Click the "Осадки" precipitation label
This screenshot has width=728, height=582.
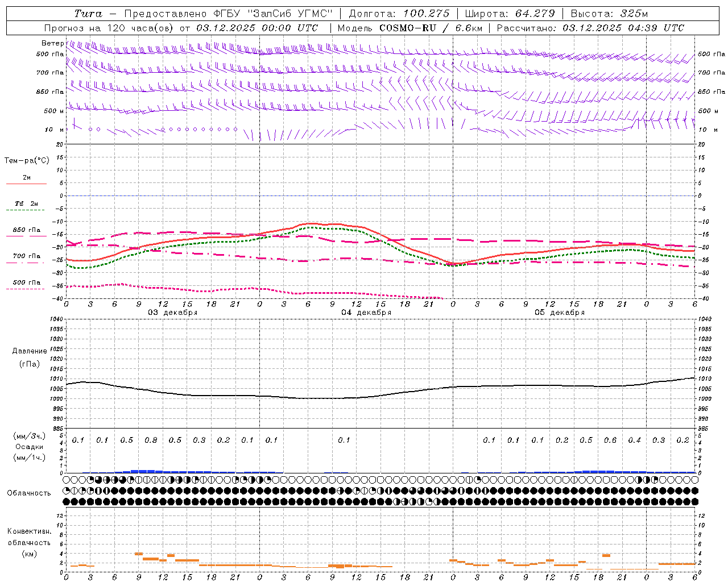(29, 447)
